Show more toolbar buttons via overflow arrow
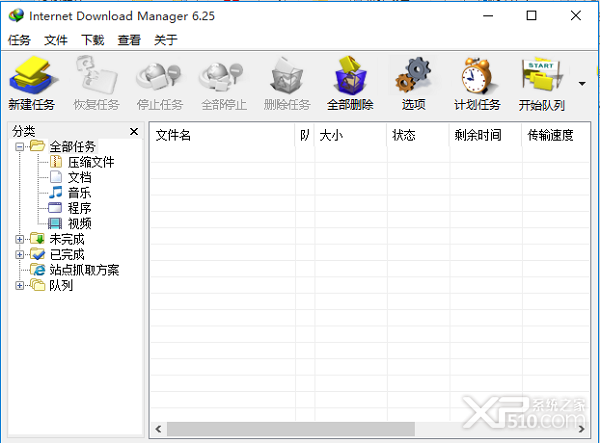 click(582, 83)
